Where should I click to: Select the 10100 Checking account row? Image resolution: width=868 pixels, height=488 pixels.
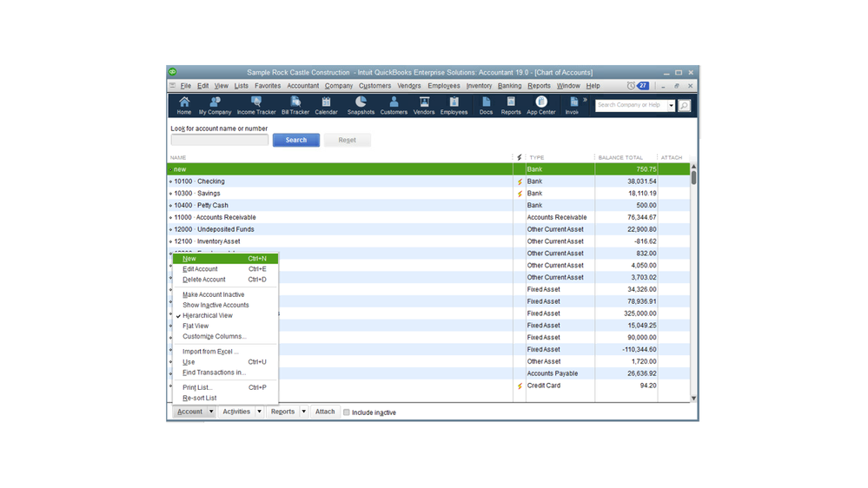[428, 181]
